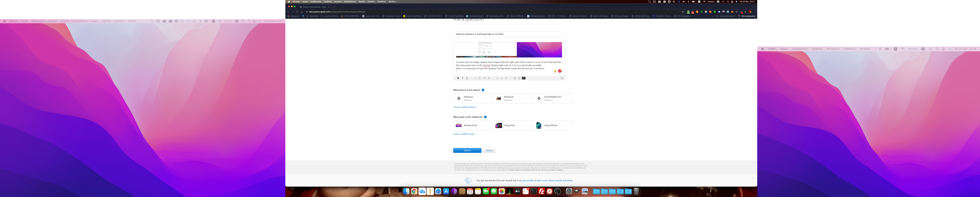Select ALEXANDROS-PC as device
This screenshot has width=980, height=197.
[552, 98]
